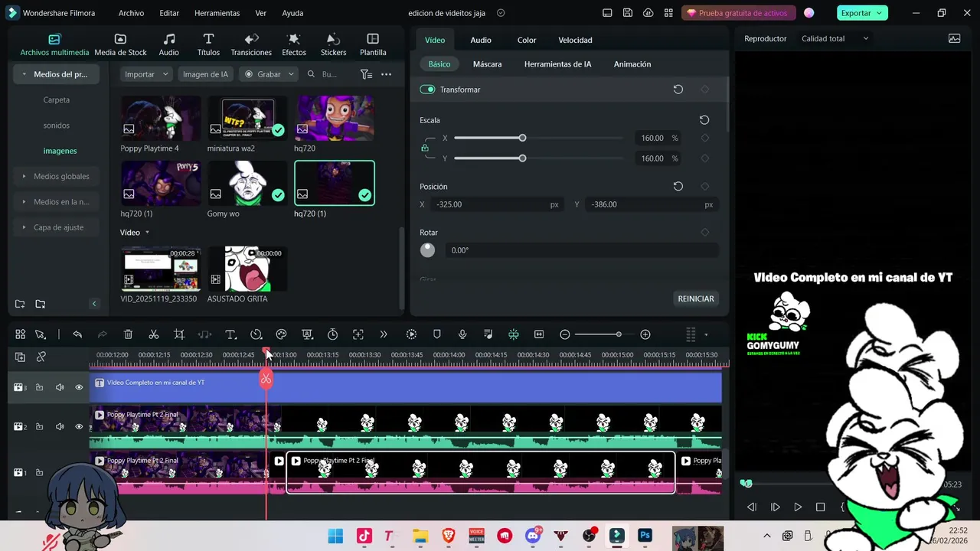Open the filter/sort menu next to search
The width and height of the screenshot is (980, 551).
(x=366, y=74)
